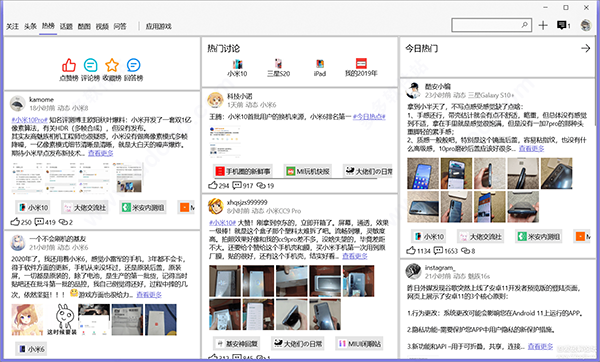Open 我的2019年 topic in 热门讨论

(x=361, y=68)
